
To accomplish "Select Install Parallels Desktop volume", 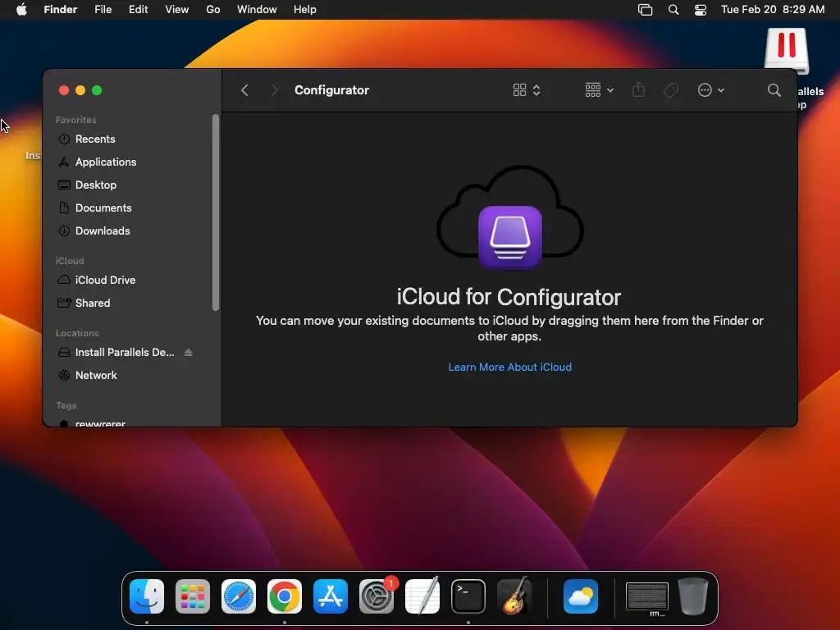I will click(x=125, y=352).
